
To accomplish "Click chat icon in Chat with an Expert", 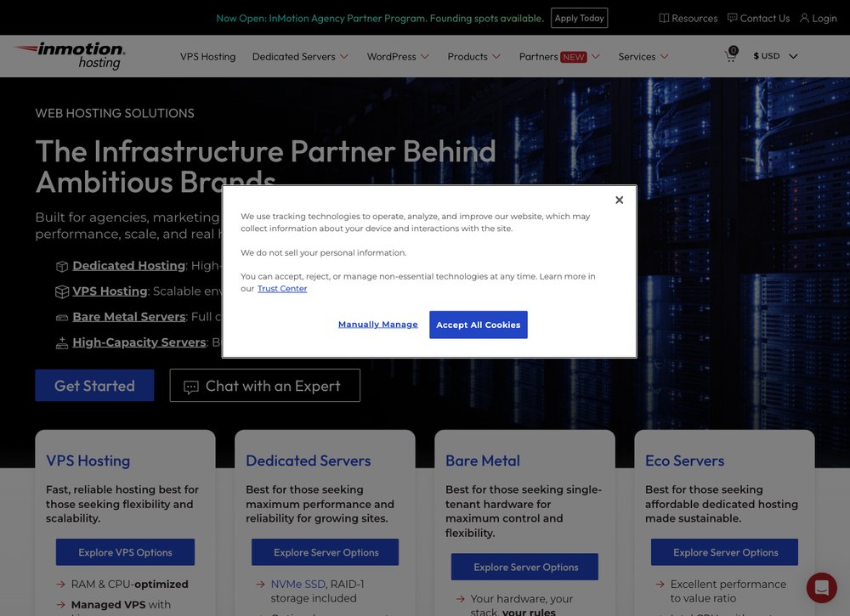I will (x=190, y=387).
